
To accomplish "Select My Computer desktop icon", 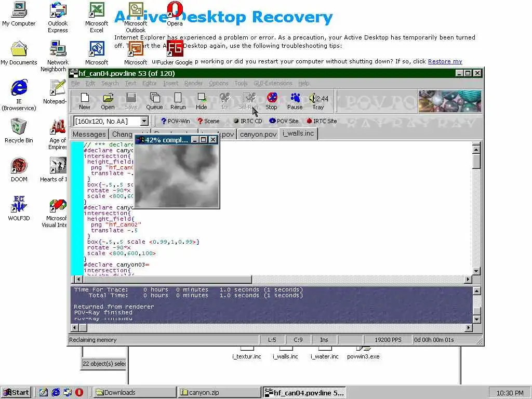I will click(19, 14).
